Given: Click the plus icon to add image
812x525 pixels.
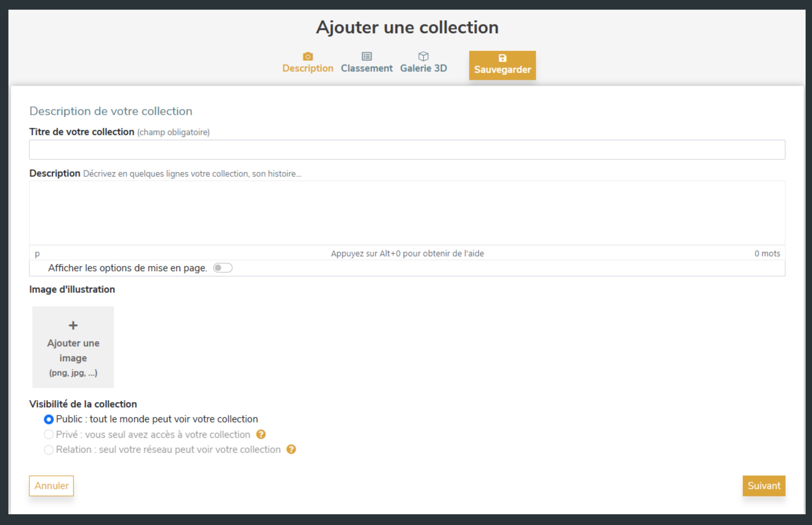Looking at the screenshot, I should [x=73, y=325].
